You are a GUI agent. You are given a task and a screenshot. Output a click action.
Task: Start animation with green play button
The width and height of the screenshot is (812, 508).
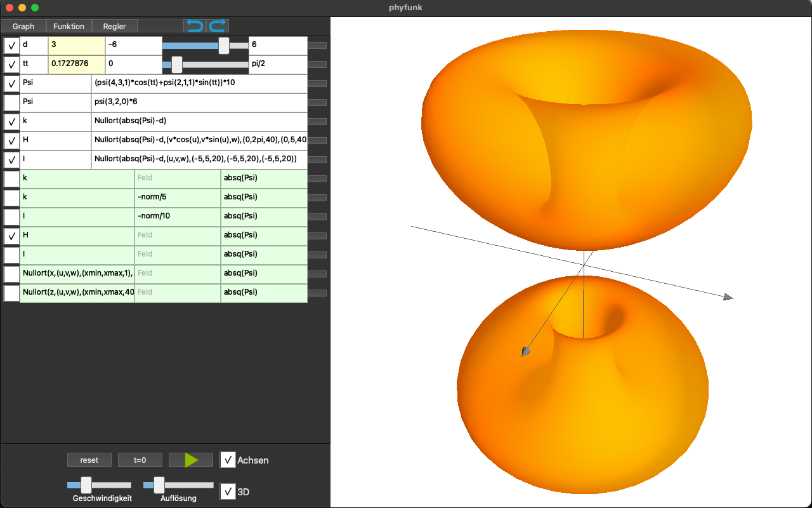point(191,460)
